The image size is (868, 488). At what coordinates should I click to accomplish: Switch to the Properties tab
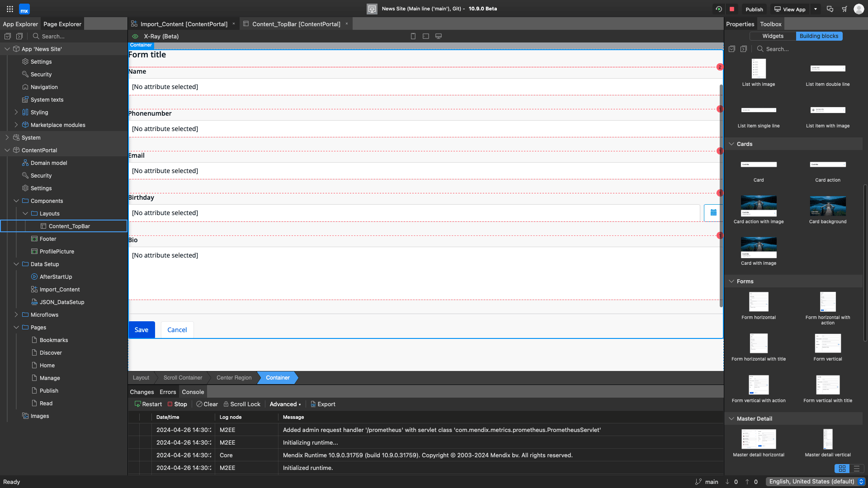pyautogui.click(x=740, y=24)
